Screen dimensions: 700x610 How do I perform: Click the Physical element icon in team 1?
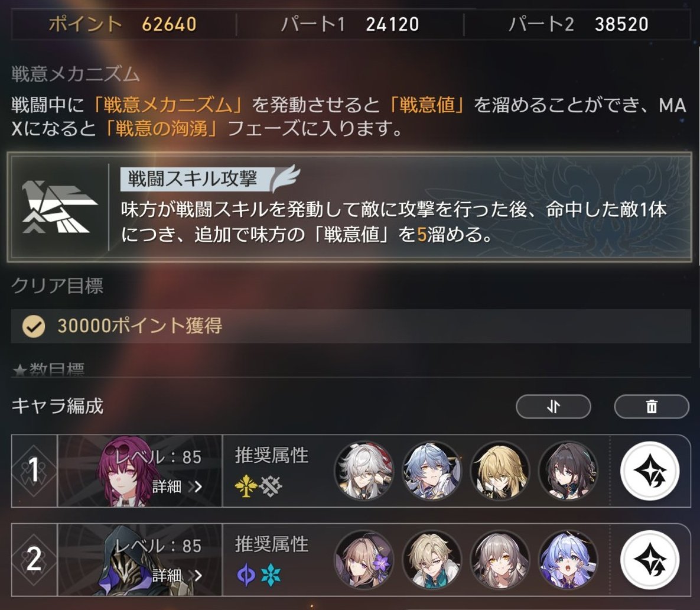(271, 486)
